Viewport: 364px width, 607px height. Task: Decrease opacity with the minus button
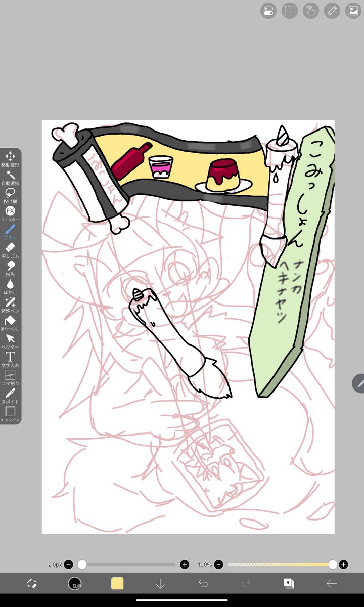click(218, 565)
